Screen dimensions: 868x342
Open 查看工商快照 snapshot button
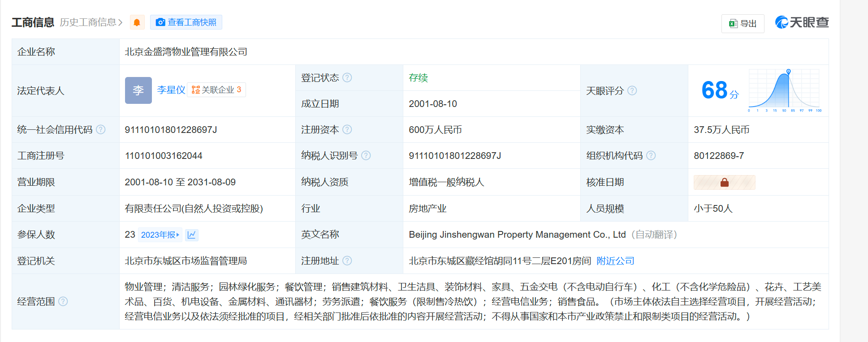coord(186,22)
